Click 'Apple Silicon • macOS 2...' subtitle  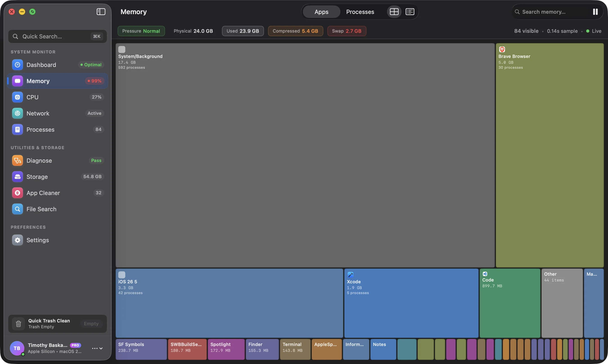point(54,351)
